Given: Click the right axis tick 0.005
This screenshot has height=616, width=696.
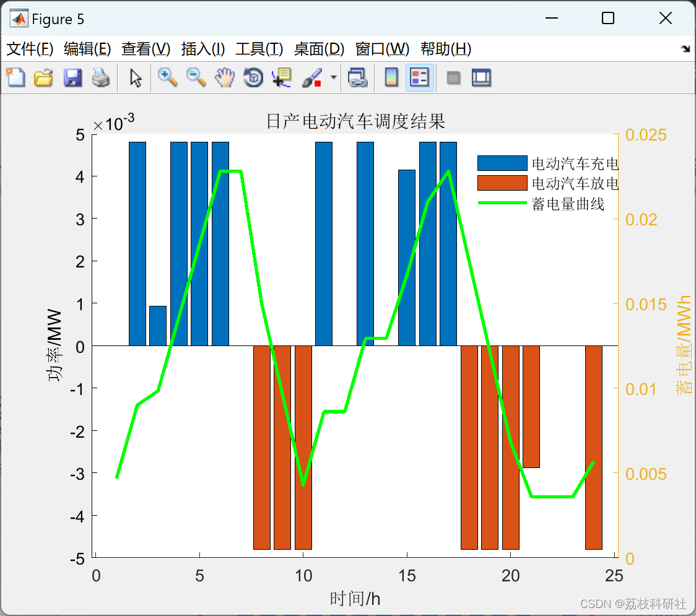Looking at the screenshot, I should tap(646, 474).
